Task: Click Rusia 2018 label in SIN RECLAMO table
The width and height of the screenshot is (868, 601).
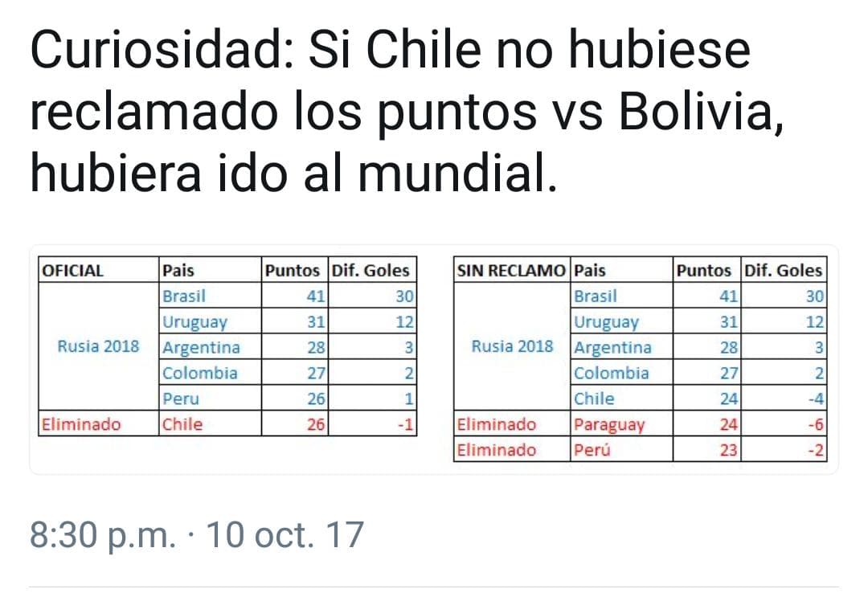Action: coord(512,347)
